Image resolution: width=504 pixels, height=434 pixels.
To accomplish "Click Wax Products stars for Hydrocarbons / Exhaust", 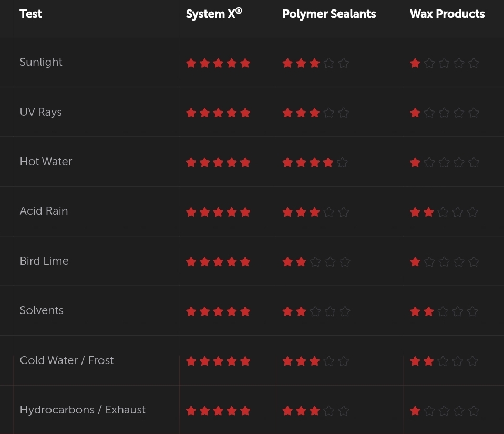I will (x=445, y=410).
